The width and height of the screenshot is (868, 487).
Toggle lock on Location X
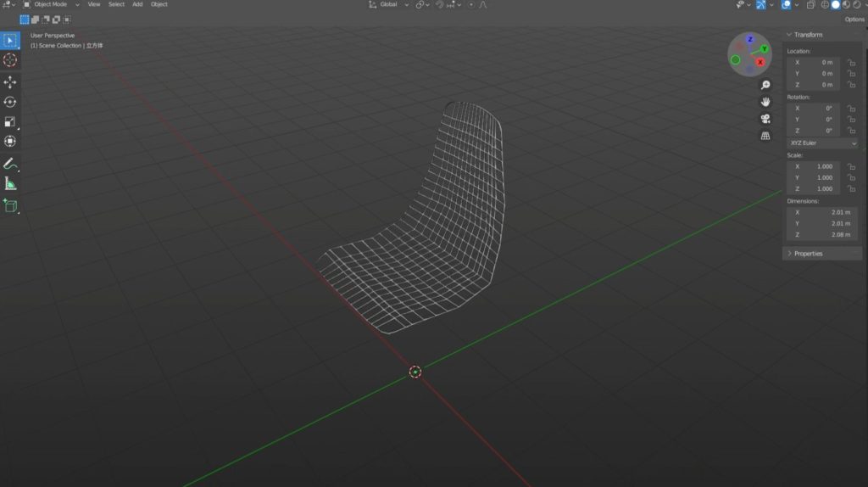pos(851,62)
